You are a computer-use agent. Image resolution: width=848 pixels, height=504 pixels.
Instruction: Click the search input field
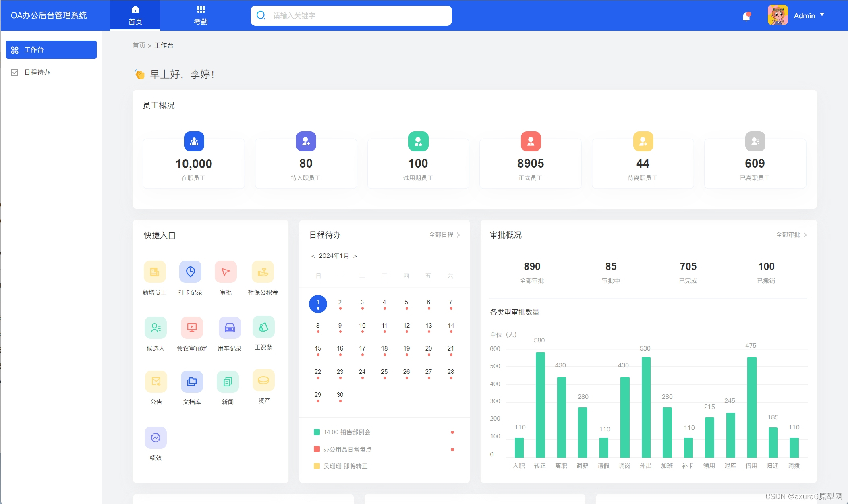click(350, 15)
